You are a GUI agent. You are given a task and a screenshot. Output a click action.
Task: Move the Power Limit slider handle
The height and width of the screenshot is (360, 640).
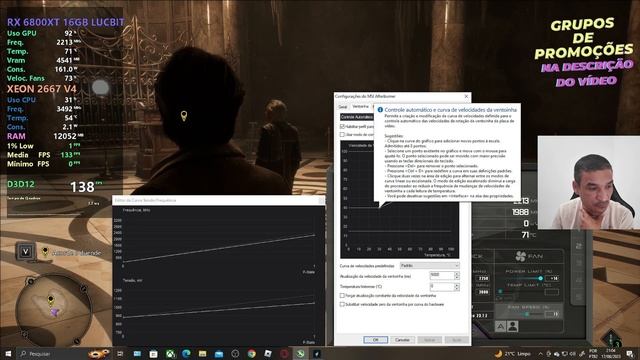coord(540,278)
